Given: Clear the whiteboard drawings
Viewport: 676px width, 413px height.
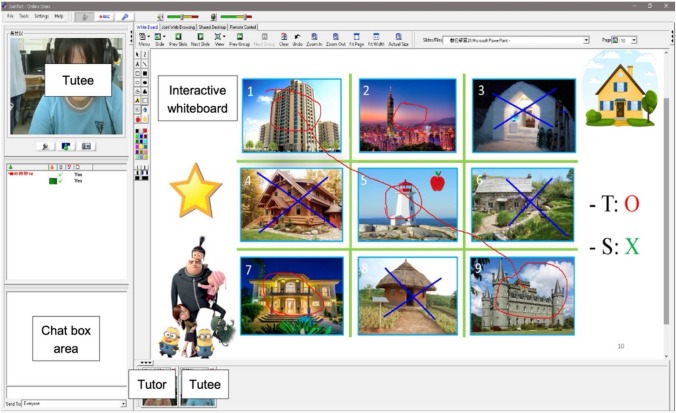Looking at the screenshot, I should coord(283,40).
